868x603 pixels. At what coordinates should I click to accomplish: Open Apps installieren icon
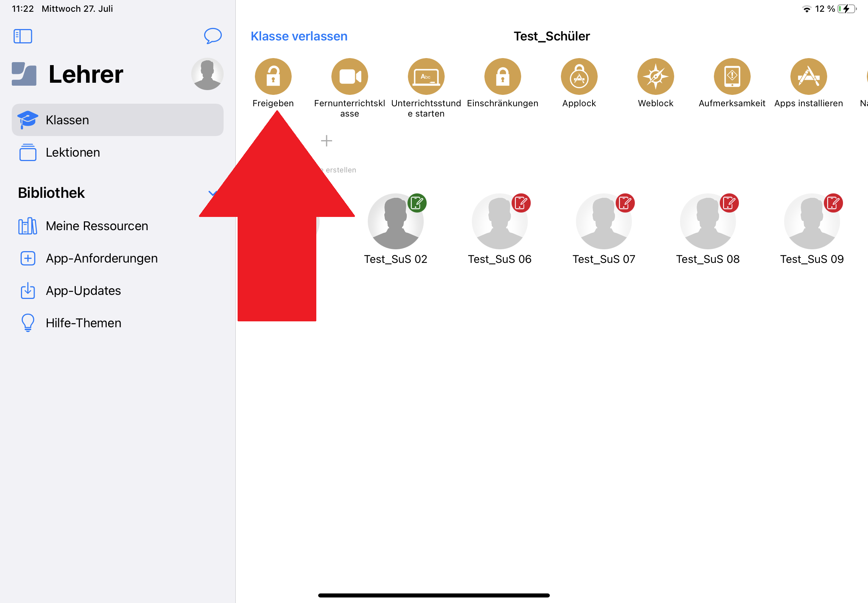tap(809, 76)
